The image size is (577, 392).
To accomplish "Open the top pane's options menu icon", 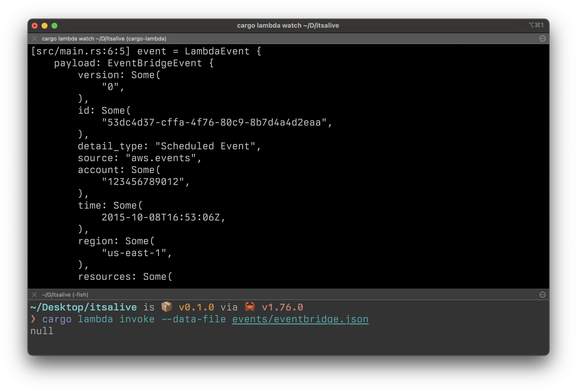I will point(542,39).
